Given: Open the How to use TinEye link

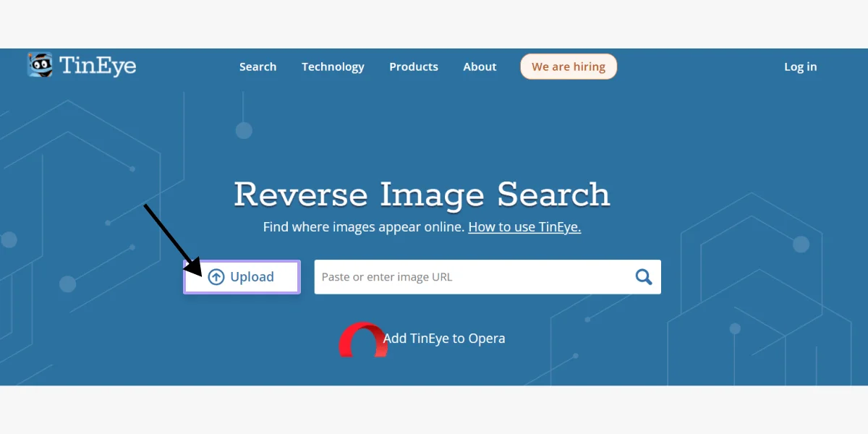Looking at the screenshot, I should click(x=524, y=227).
